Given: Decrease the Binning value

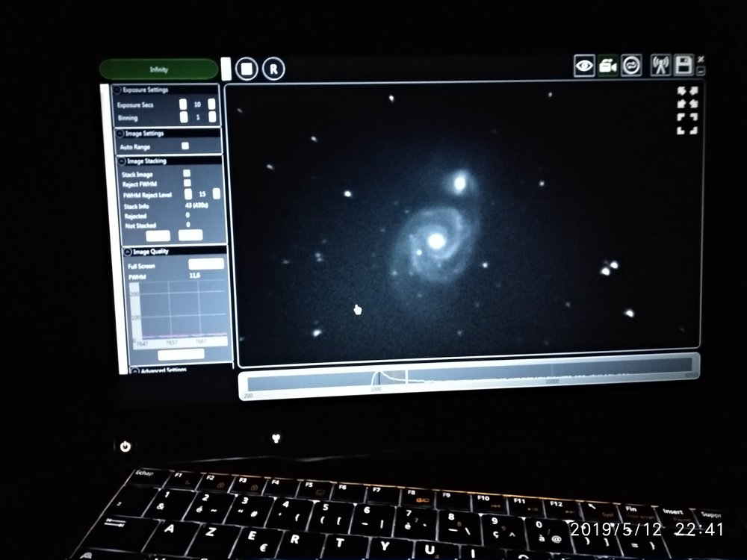Looking at the screenshot, I should 184,116.
